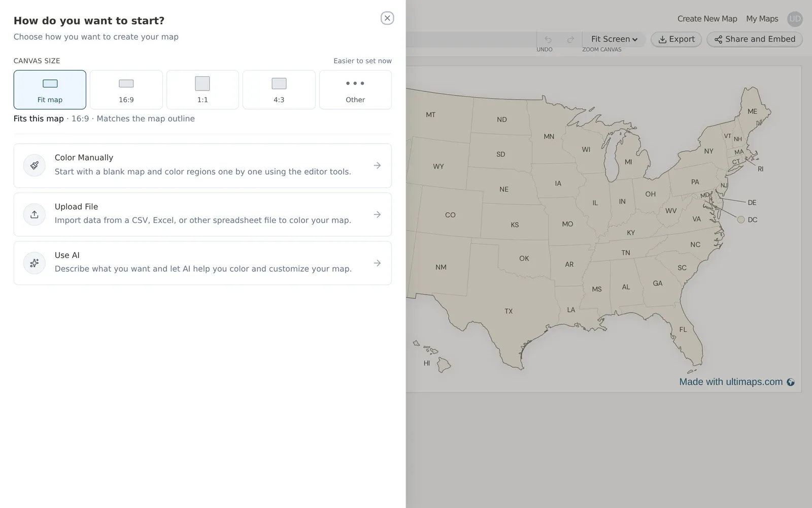Select the Fit map canvas size
Screen dimensions: 812x508
[50, 89]
